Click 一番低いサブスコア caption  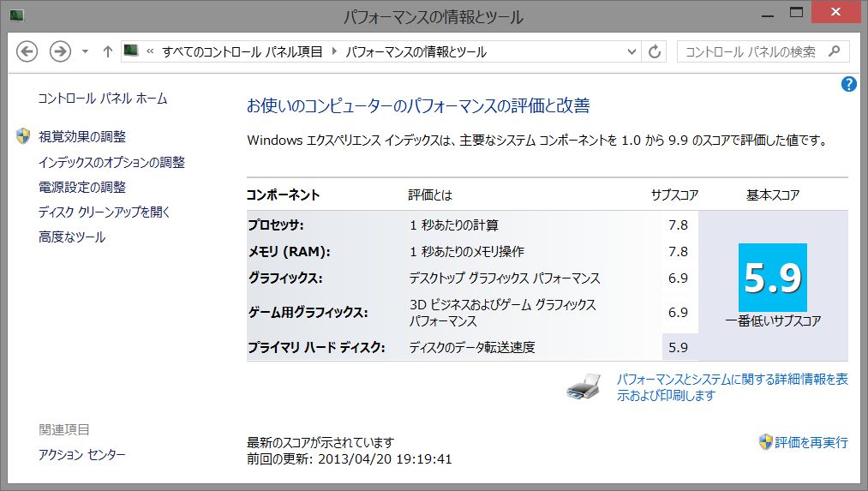[x=773, y=320]
